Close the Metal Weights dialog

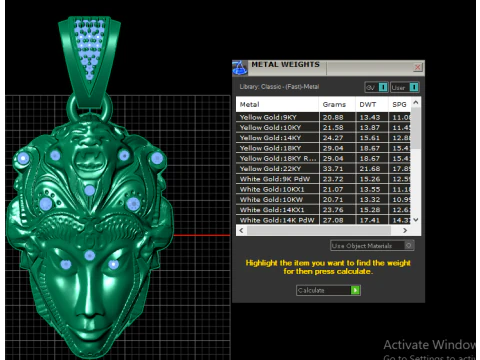418,68
